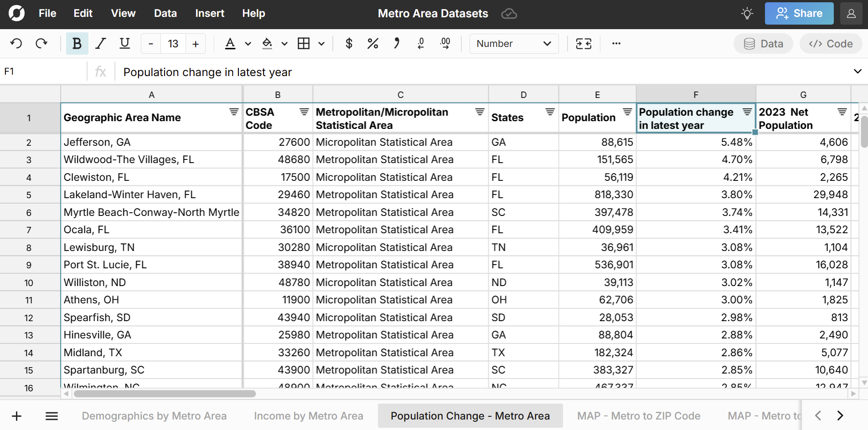Screen dimensions: 868x430
Task: Click the decrease decimal places icon
Action: [421, 44]
